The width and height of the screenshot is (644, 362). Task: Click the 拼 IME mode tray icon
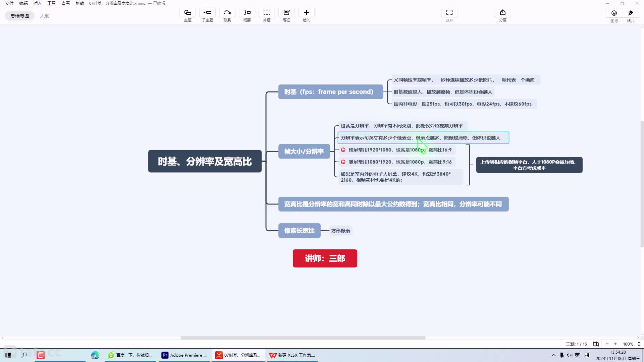(x=587, y=355)
